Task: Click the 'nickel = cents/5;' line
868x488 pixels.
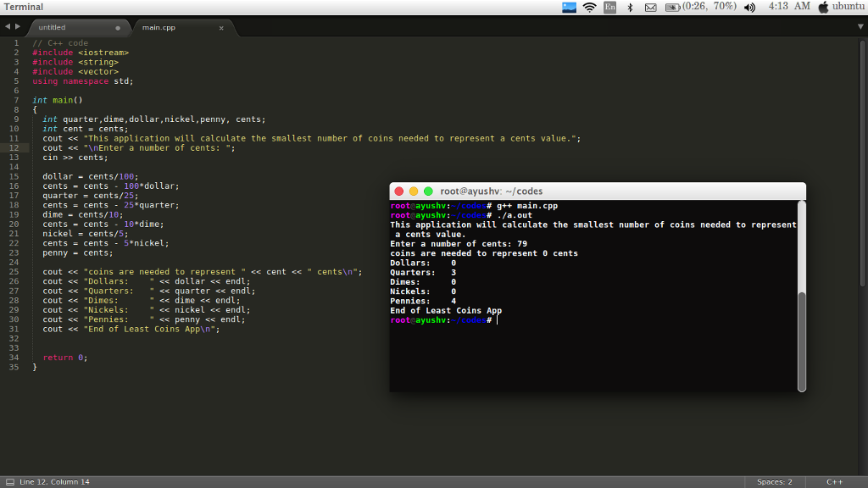Action: pyautogui.click(x=86, y=234)
